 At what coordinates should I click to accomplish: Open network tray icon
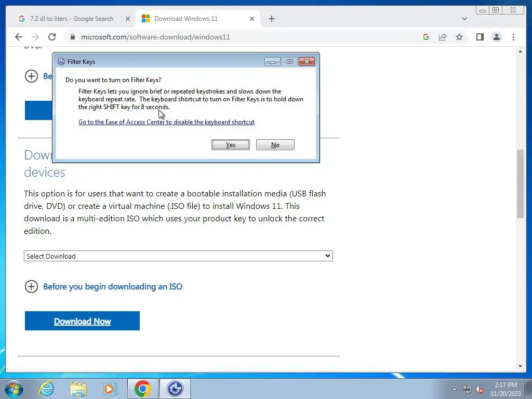click(x=467, y=389)
